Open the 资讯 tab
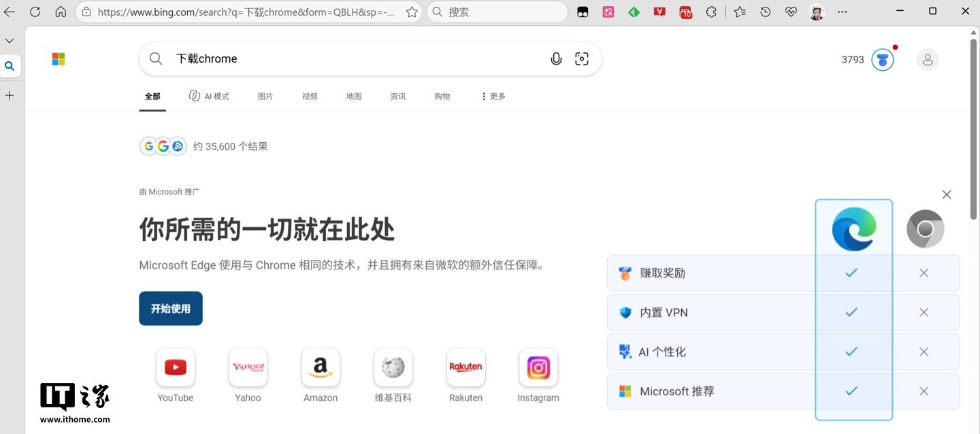Viewport: 980px width, 434px height. (x=398, y=97)
